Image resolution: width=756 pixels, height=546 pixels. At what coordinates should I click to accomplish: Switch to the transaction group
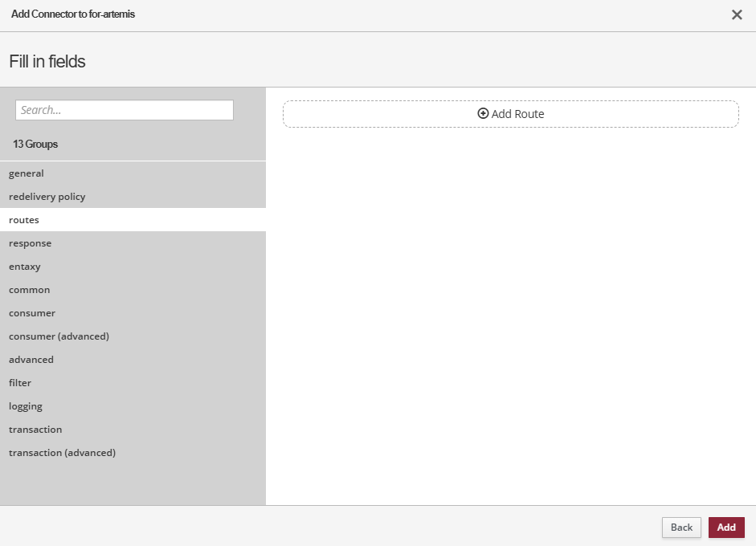[35, 430]
